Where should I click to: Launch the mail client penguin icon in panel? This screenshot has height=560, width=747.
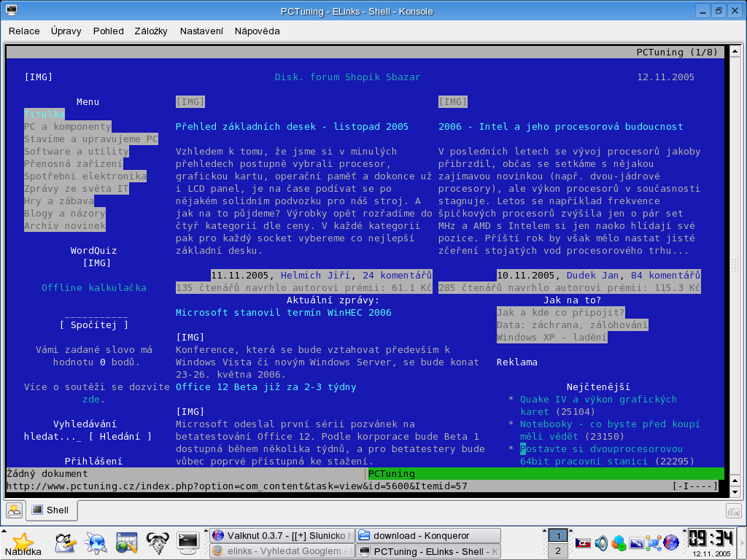[65, 542]
